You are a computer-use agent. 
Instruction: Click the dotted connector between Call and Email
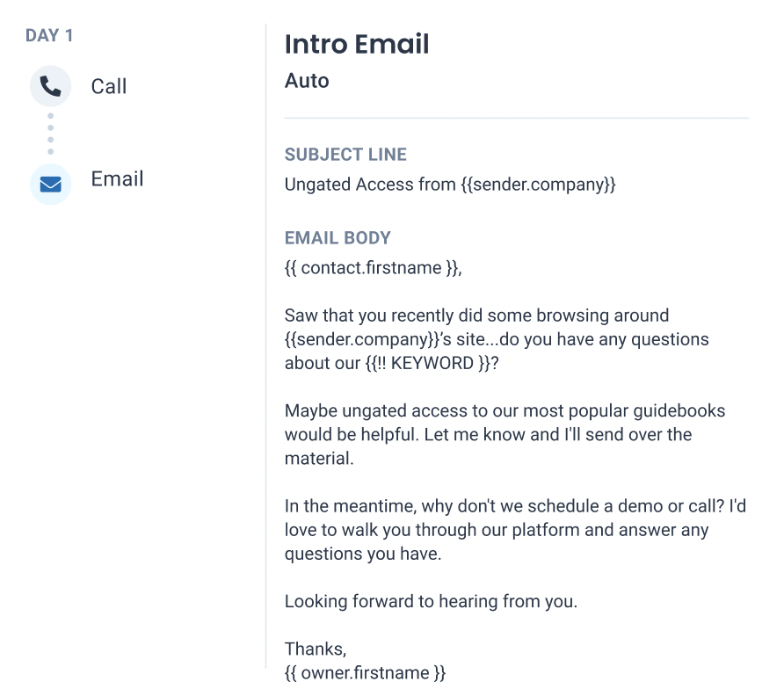[x=50, y=134]
